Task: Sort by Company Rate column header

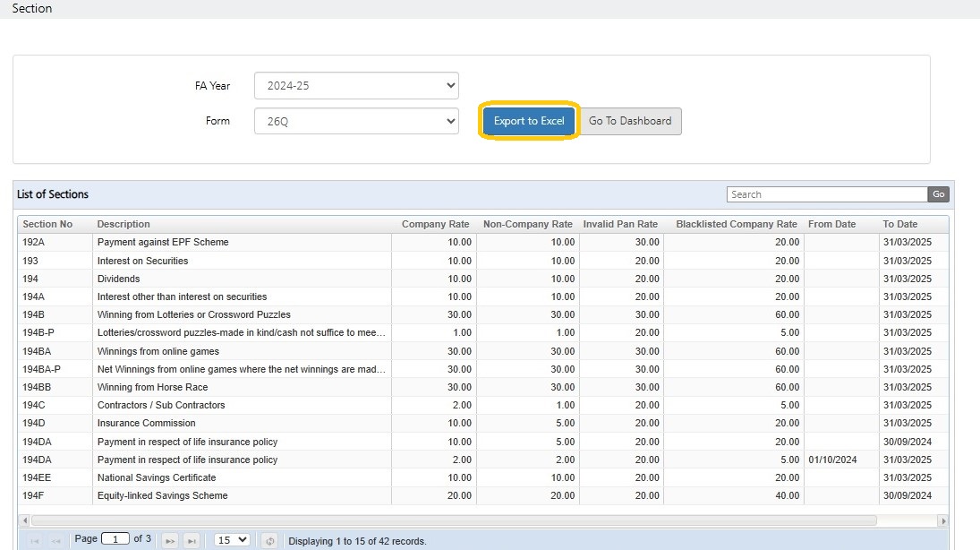Action: [435, 224]
